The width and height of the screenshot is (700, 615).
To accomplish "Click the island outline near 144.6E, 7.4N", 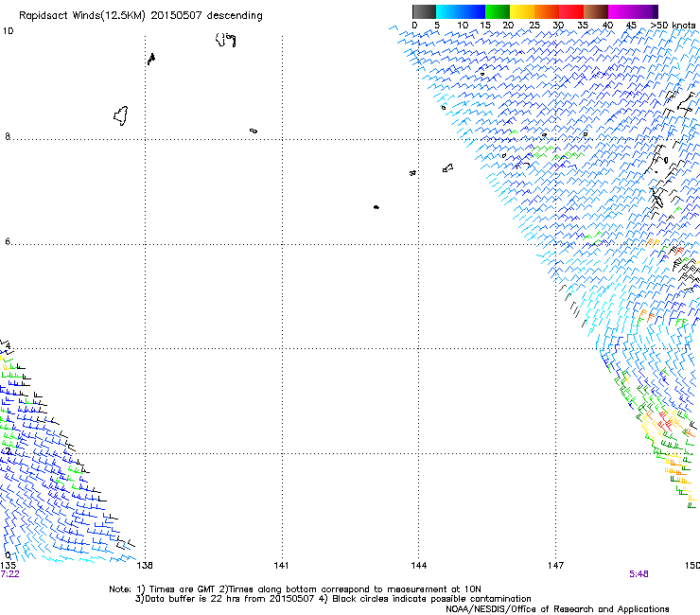I will tap(447, 167).
